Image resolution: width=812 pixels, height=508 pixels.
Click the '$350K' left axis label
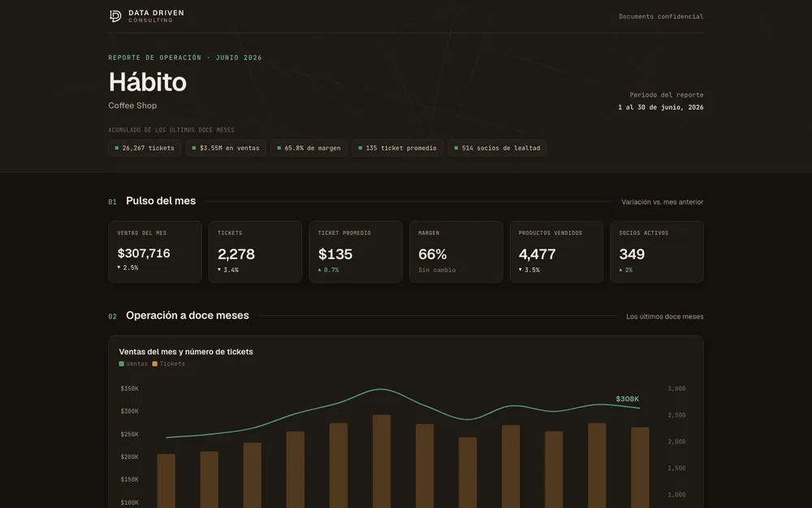pyautogui.click(x=129, y=389)
